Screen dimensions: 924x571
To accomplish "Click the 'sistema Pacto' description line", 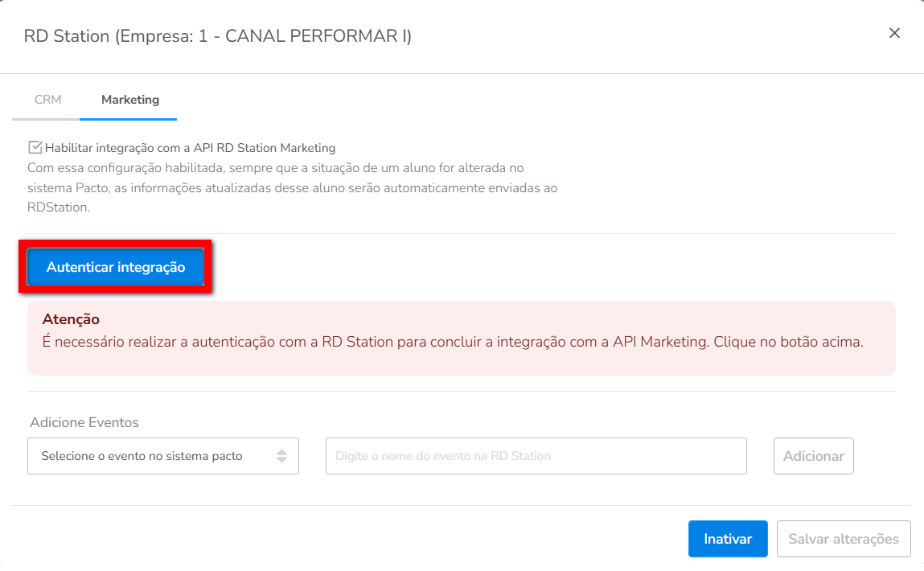I will tap(292, 187).
